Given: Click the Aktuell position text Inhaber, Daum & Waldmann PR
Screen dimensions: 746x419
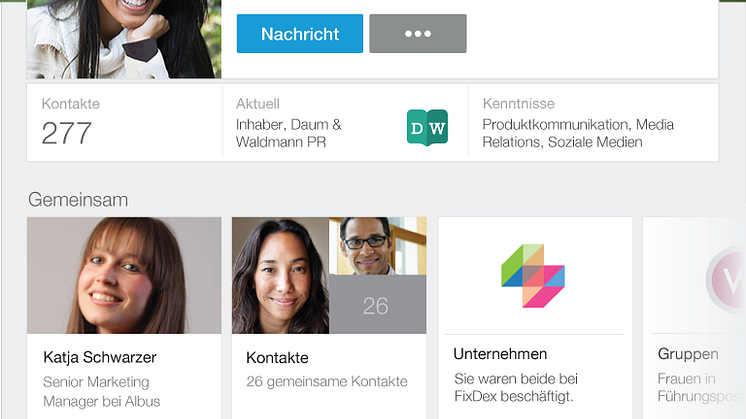Looking at the screenshot, I should [289, 133].
